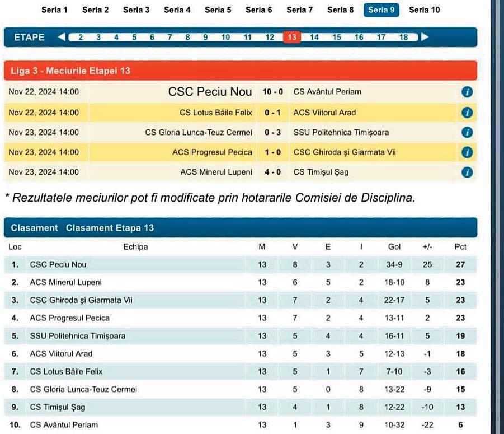
Task: Click the Echipa column header
Action: click(135, 247)
